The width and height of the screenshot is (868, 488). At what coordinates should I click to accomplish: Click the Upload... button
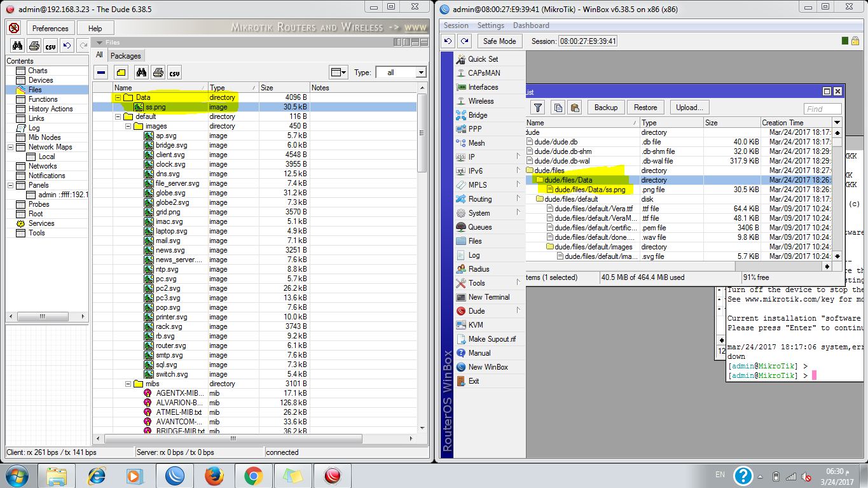pyautogui.click(x=689, y=108)
